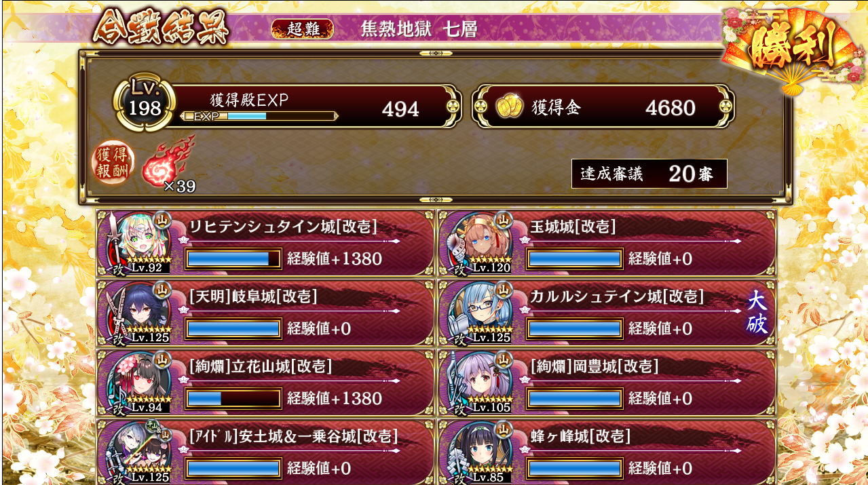Click the [絢爛]立花山城 character portrait
Image resolution: width=868 pixels, height=485 pixels.
click(x=136, y=383)
